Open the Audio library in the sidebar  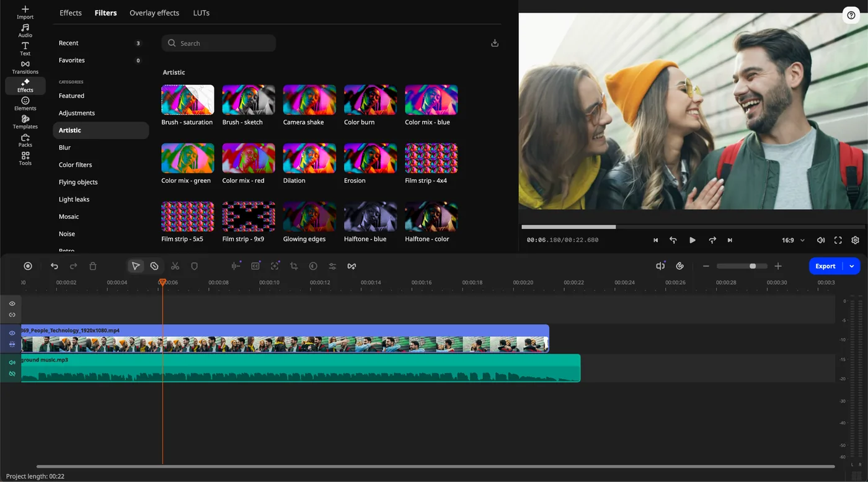(x=25, y=31)
